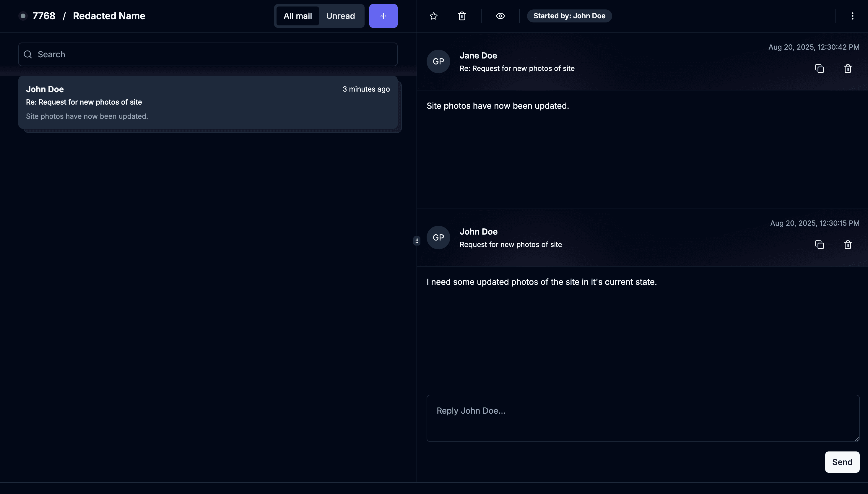The image size is (868, 494).
Task: Send the reply
Action: [842, 462]
